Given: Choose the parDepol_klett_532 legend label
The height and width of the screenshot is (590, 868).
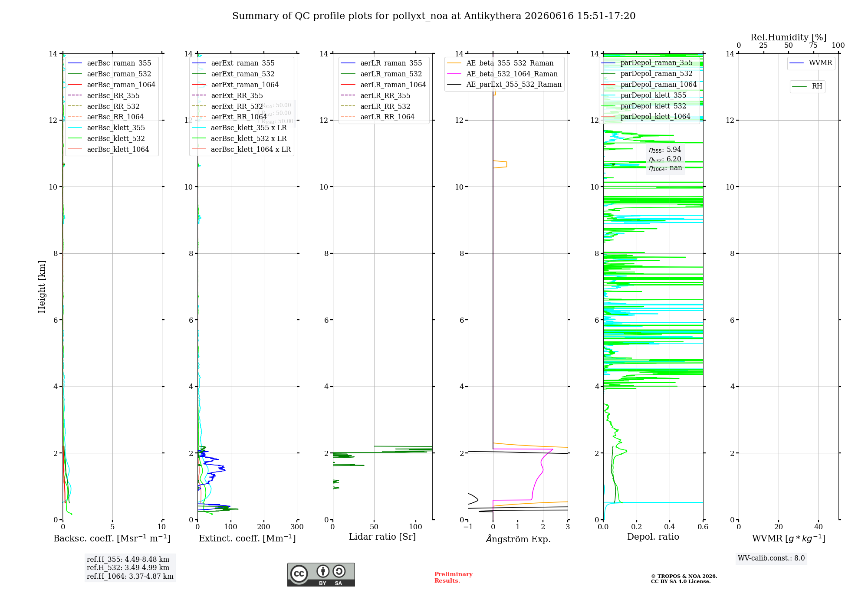Looking at the screenshot, I should [653, 106].
